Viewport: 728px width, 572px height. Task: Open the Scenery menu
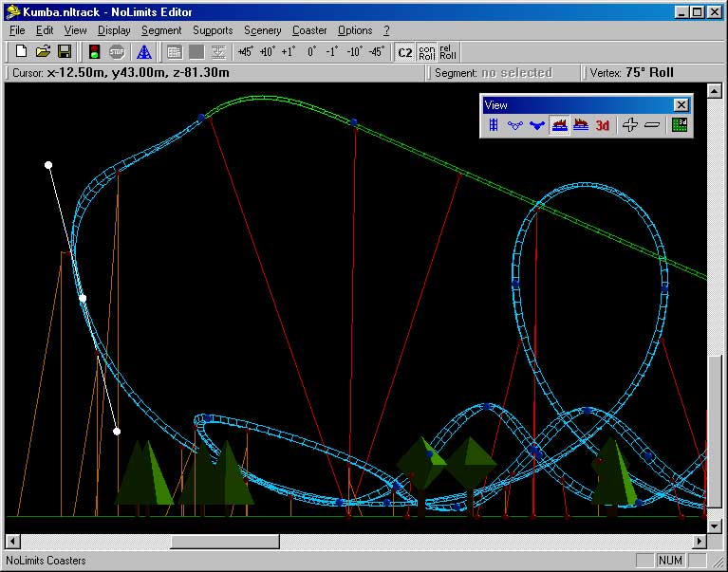[x=262, y=30]
